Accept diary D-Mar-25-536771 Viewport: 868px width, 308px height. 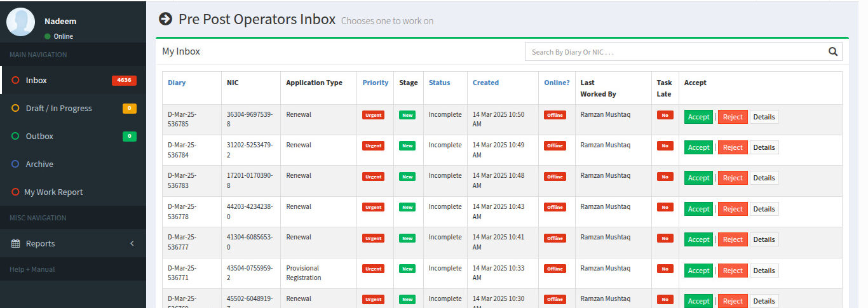click(x=698, y=271)
